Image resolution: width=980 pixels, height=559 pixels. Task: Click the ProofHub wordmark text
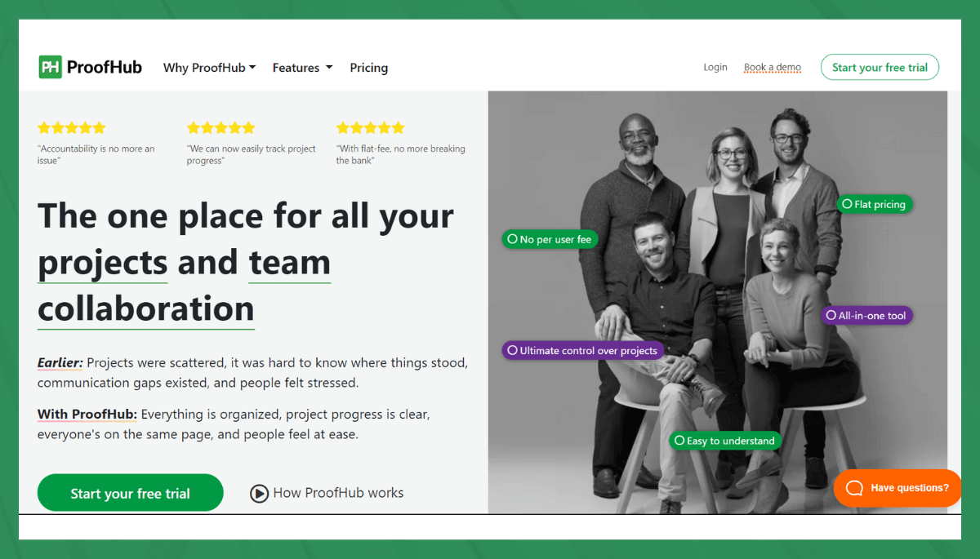(105, 67)
